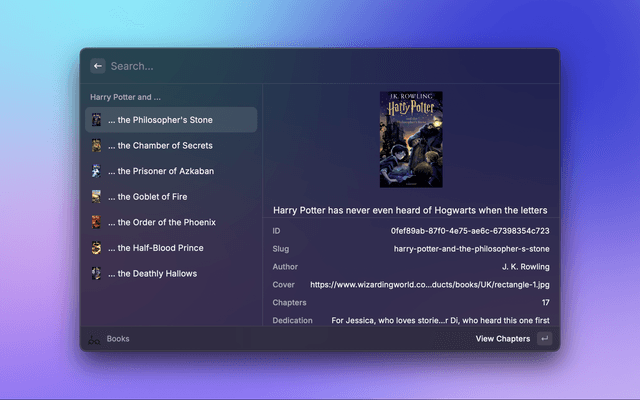Click the Chamber of Secrets cover icon
This screenshot has width=640, height=400.
click(96, 146)
